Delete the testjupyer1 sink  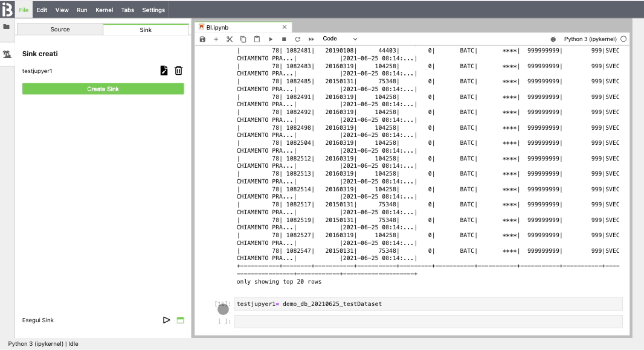pyautogui.click(x=178, y=70)
